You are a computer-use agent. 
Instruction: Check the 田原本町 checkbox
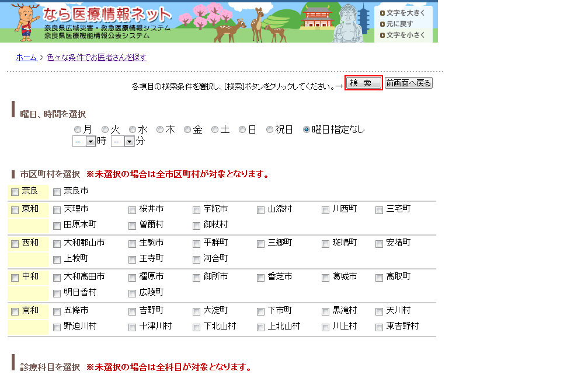pos(57,226)
